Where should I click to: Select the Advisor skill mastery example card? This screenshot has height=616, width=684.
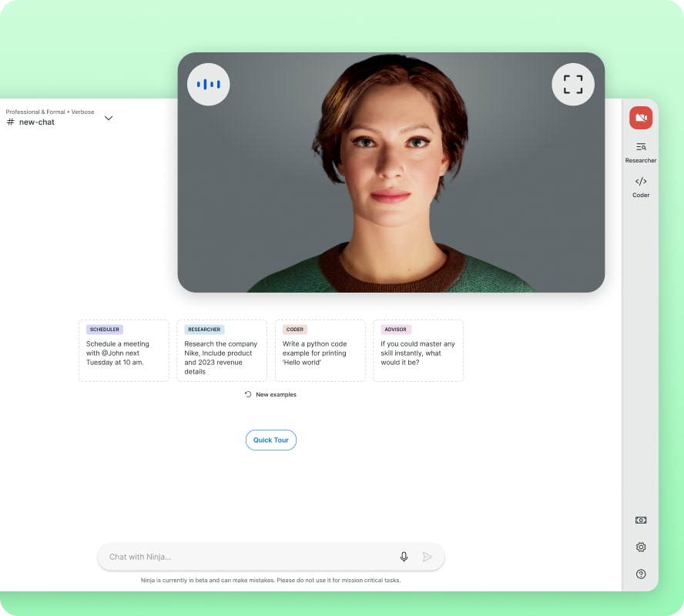click(x=418, y=350)
